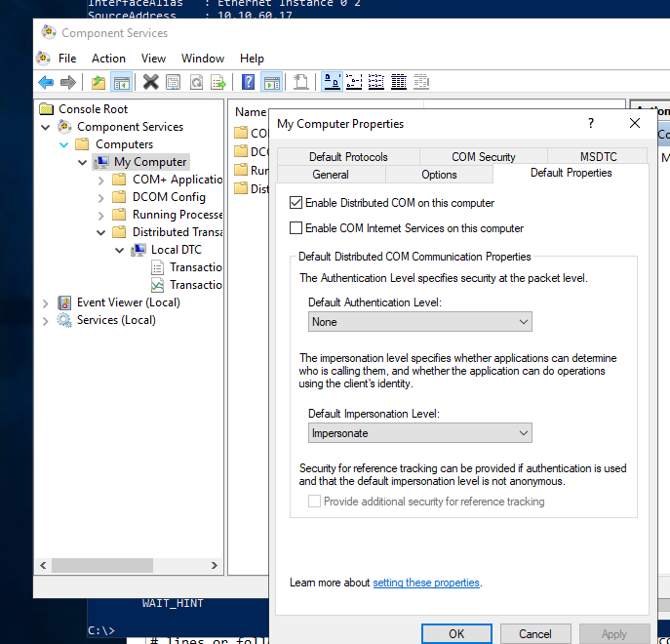670x644 pixels.
Task: Select Console Root in tree
Action: coord(94,109)
